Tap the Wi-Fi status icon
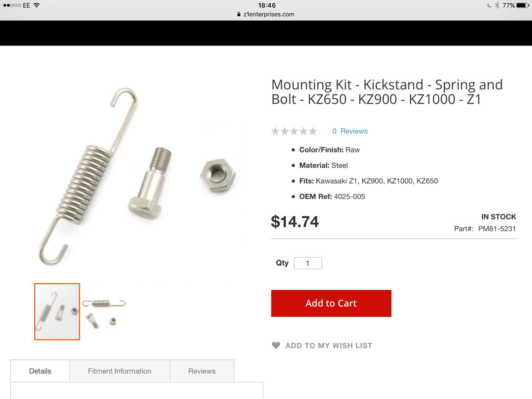Viewport: 532px width, 399px height. [37, 5]
